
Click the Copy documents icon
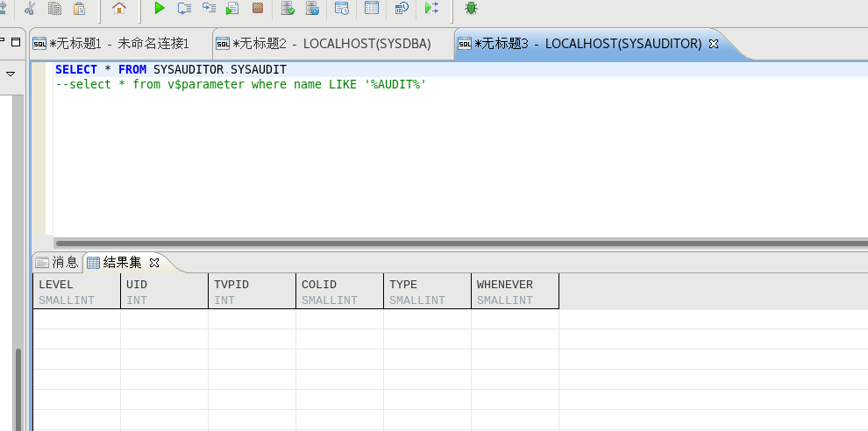(54, 9)
